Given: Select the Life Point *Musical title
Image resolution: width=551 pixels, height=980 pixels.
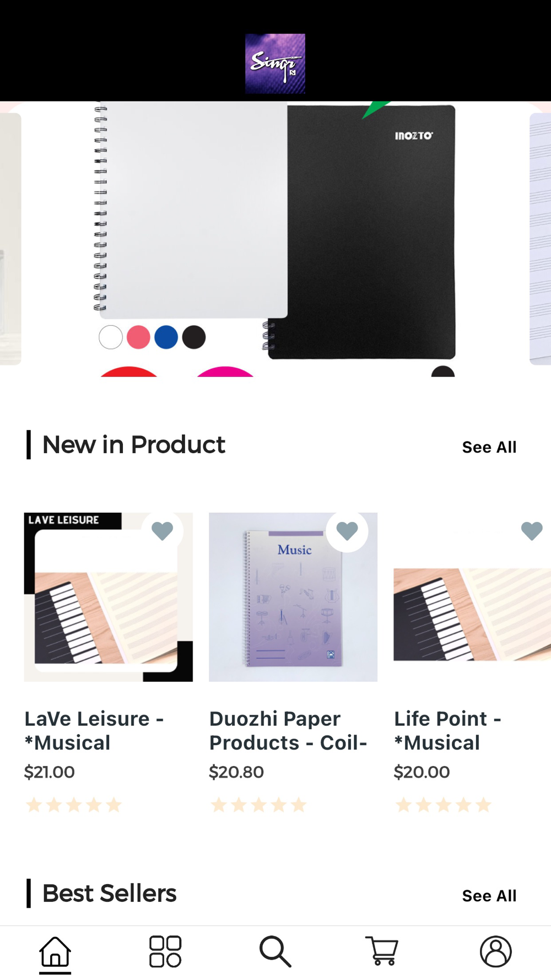Looking at the screenshot, I should coord(447,730).
